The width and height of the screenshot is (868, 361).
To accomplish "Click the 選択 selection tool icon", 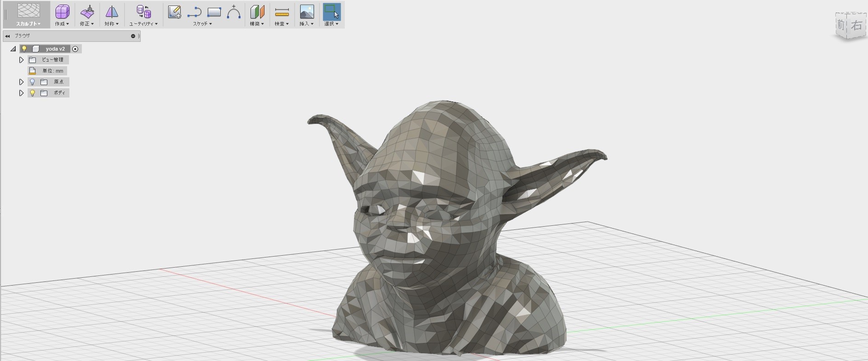I will pyautogui.click(x=331, y=11).
